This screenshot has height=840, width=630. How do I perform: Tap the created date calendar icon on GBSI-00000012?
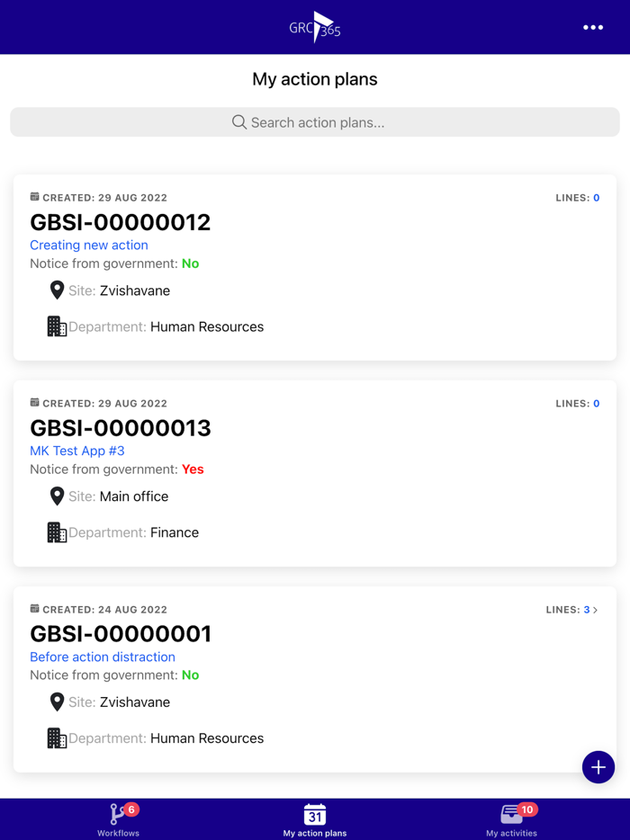point(34,196)
